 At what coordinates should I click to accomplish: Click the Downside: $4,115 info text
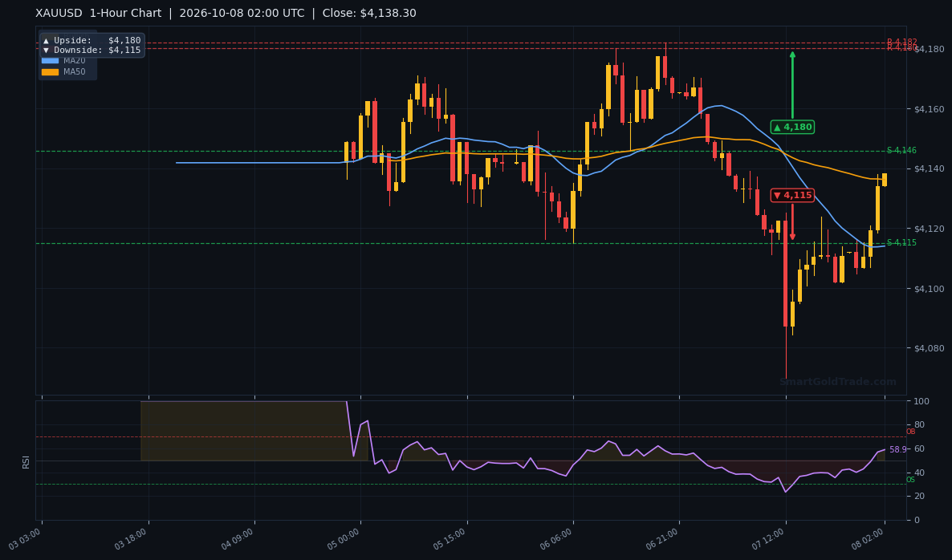coord(92,51)
